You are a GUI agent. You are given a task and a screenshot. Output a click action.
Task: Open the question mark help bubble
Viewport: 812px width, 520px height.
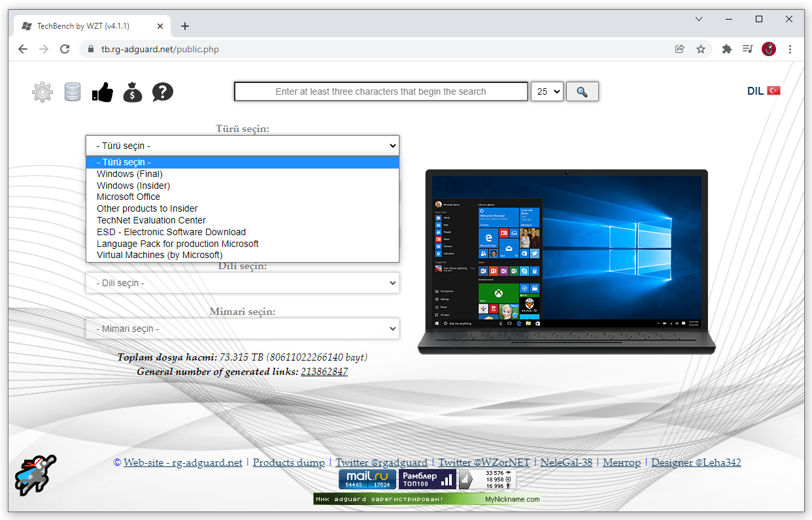[x=163, y=92]
